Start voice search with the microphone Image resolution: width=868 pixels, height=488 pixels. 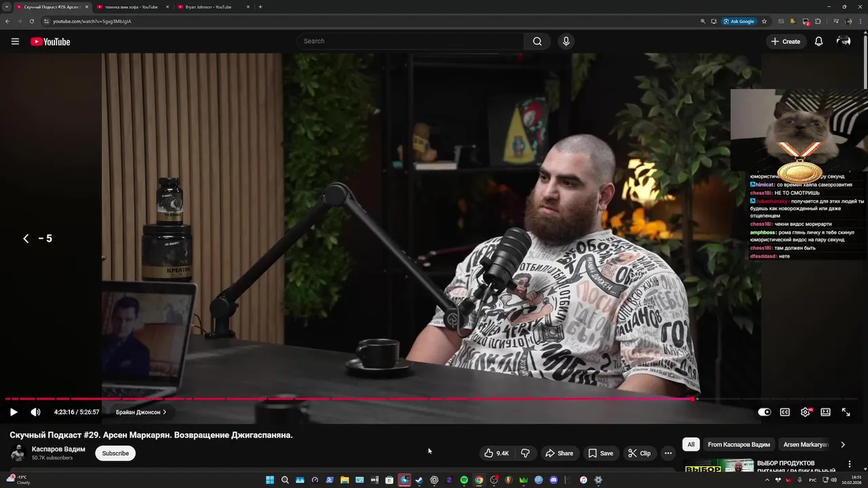point(566,41)
